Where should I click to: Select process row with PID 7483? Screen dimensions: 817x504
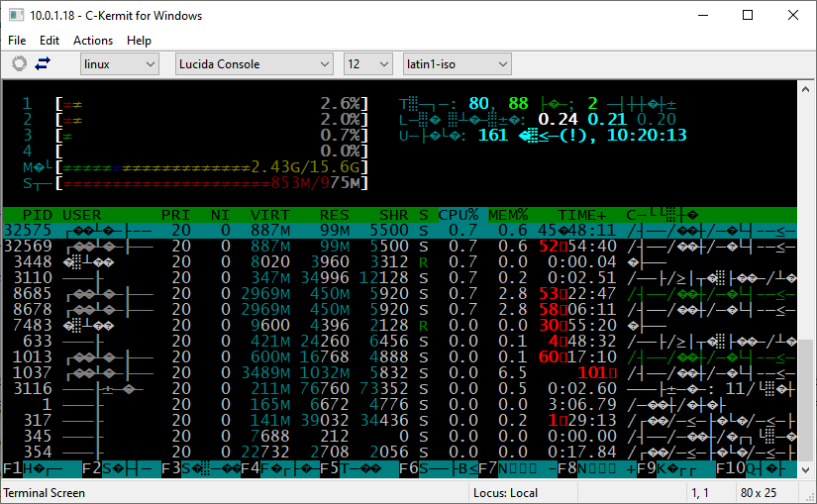(400, 325)
